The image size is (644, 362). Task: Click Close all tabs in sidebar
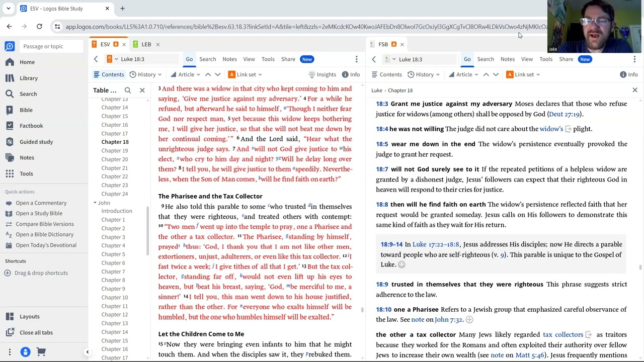36,332
